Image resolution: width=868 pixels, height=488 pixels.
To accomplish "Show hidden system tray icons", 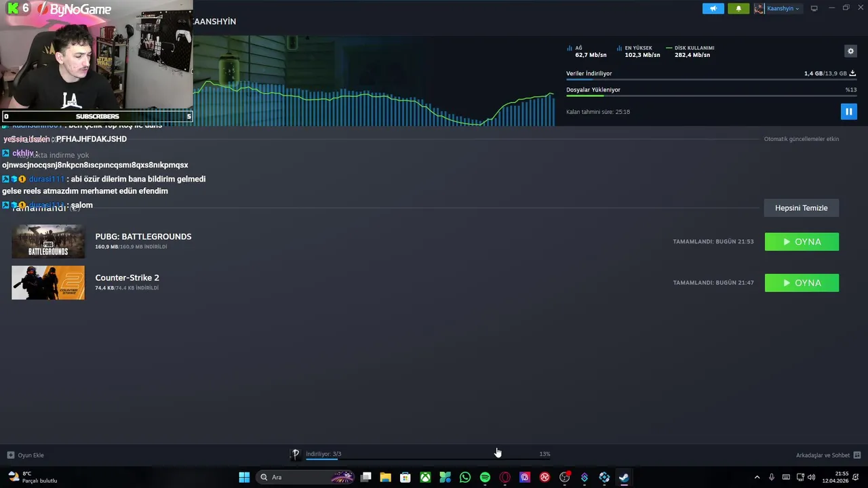I will click(757, 477).
